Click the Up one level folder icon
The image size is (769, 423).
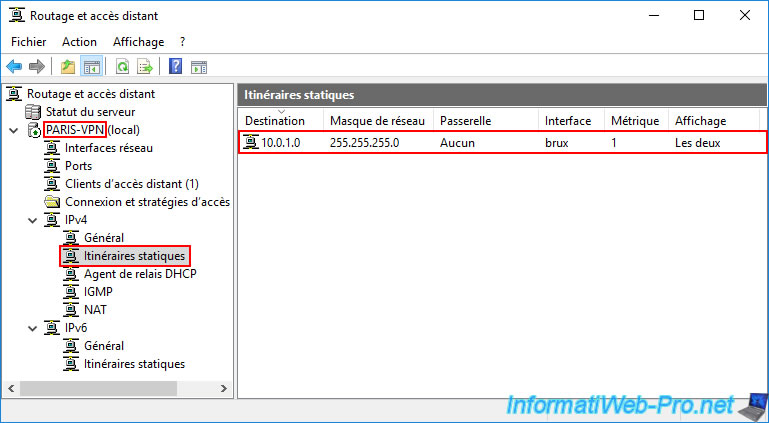[x=68, y=67]
